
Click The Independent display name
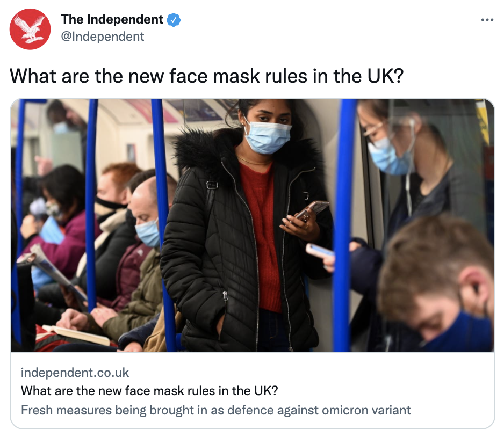(112, 19)
